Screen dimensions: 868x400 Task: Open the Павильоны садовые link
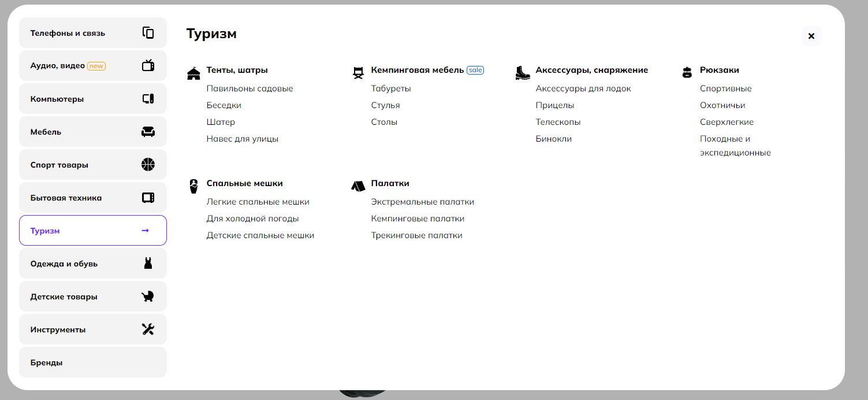click(249, 88)
